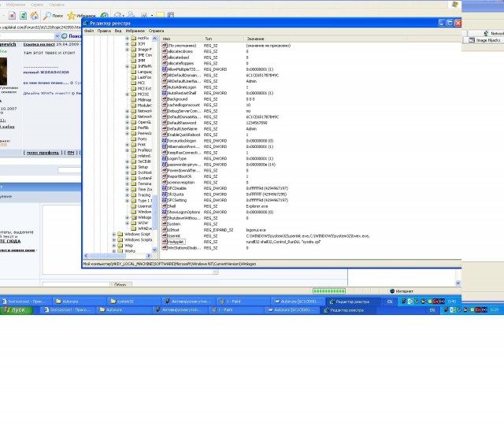Click the tree scrollbar up arrow
504x448 pixels.
click(x=154, y=39)
